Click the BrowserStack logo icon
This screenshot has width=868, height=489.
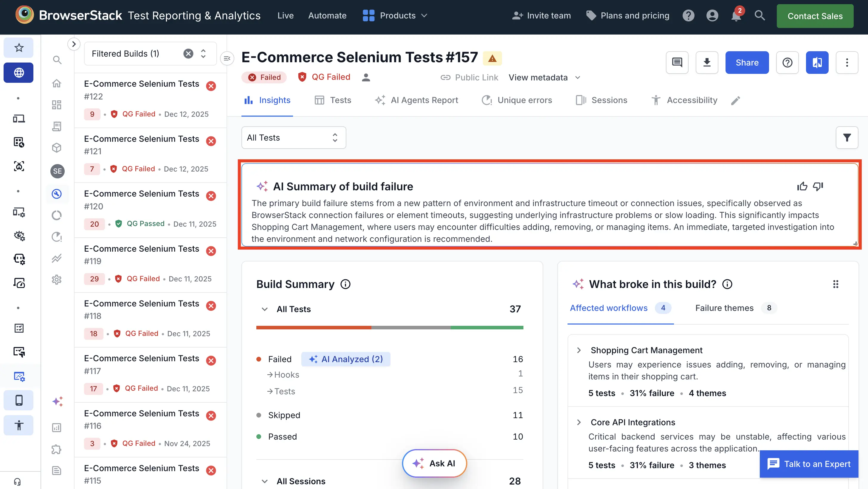click(25, 15)
